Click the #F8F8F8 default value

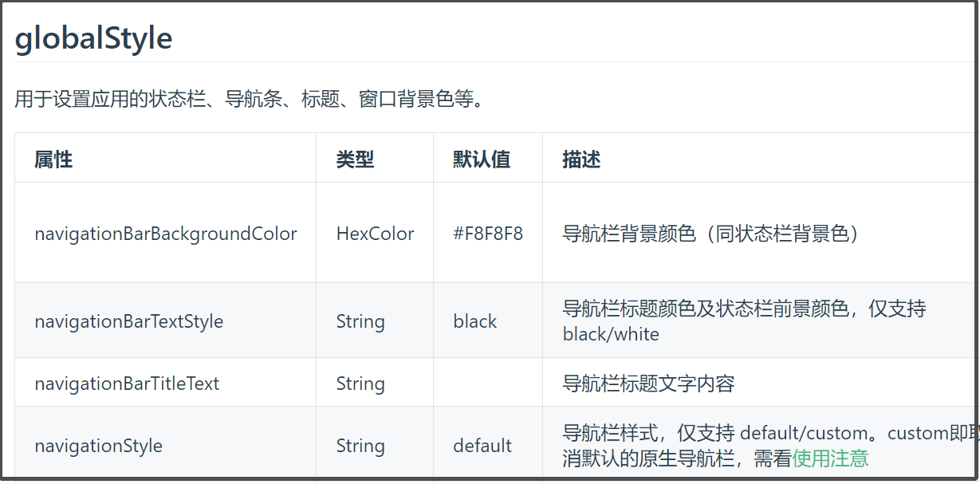(x=488, y=234)
